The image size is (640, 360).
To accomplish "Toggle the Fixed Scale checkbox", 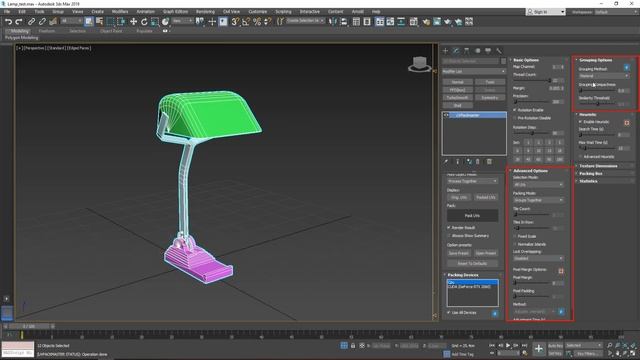I will tap(515, 236).
